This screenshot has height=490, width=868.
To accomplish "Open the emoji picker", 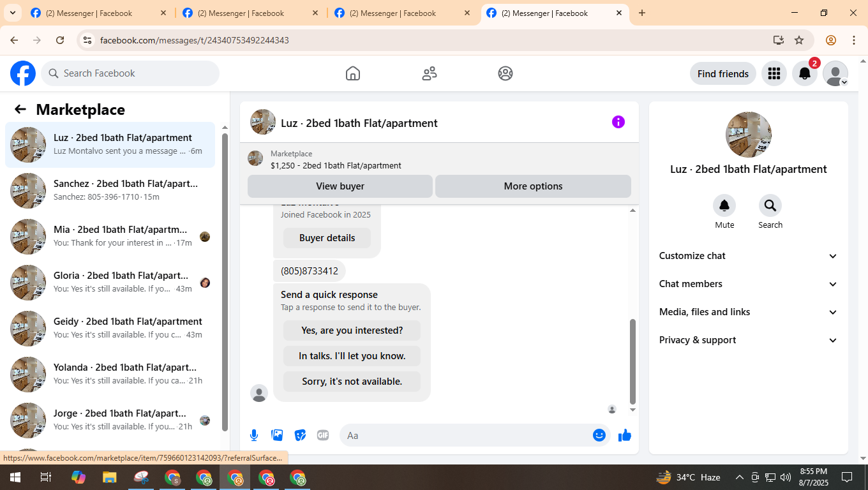I will click(x=599, y=435).
